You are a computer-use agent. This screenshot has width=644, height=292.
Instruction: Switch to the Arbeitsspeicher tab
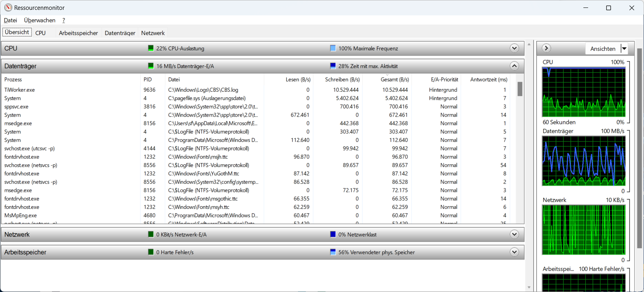click(x=78, y=33)
